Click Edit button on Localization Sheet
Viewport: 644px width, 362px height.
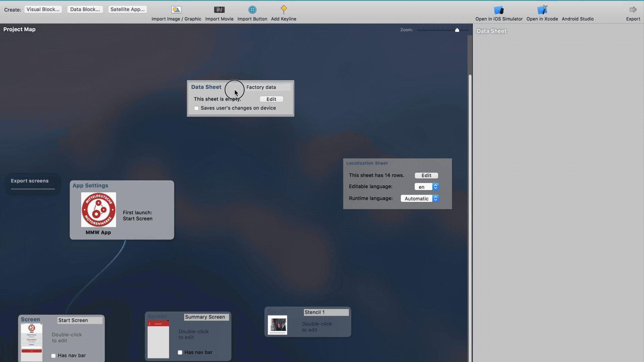click(x=426, y=175)
